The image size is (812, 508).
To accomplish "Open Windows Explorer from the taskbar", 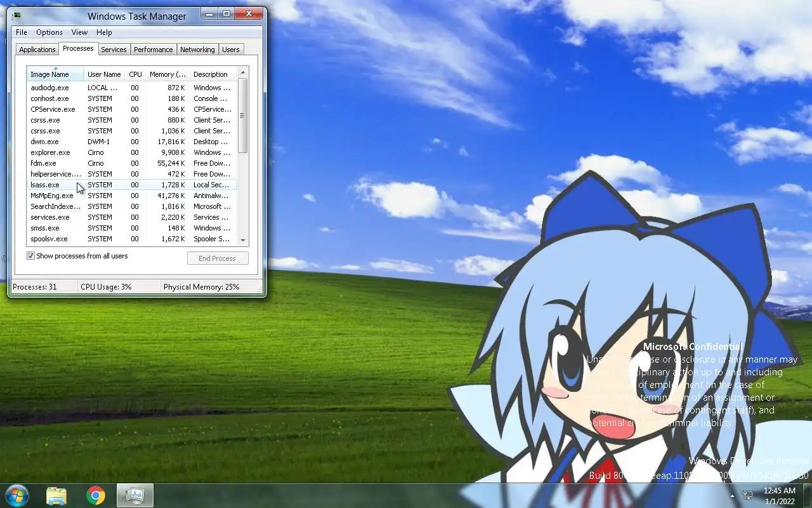I will [56, 495].
